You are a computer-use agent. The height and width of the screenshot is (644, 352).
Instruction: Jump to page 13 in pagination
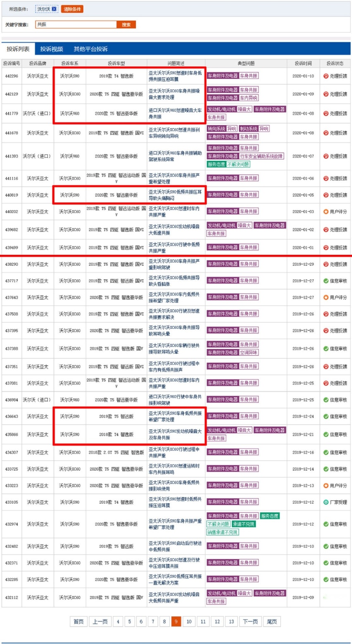click(231, 621)
